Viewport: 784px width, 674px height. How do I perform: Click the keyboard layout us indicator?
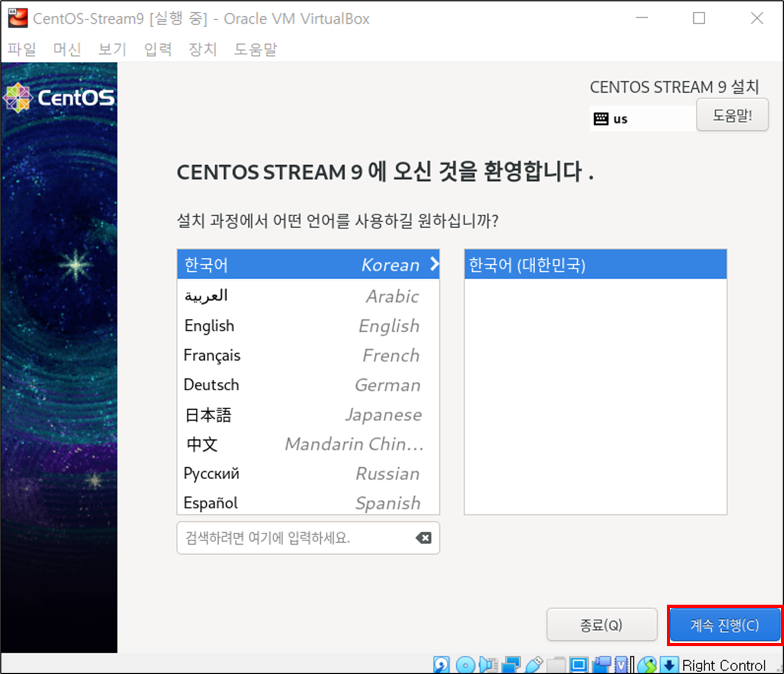click(x=611, y=119)
